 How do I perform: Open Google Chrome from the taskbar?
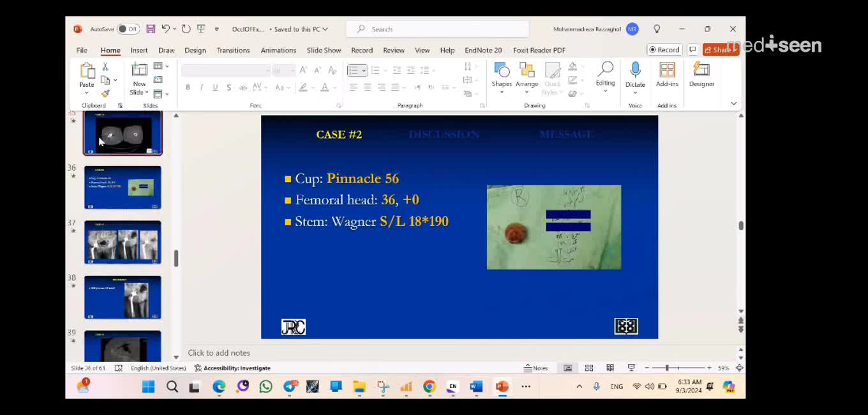click(429, 386)
